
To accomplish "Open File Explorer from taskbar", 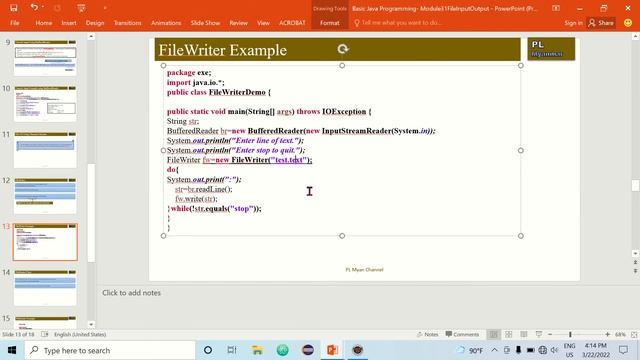I will click(x=257, y=350).
